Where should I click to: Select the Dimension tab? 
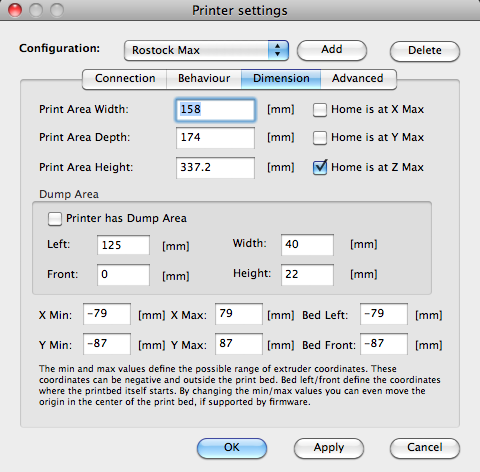[x=281, y=79]
